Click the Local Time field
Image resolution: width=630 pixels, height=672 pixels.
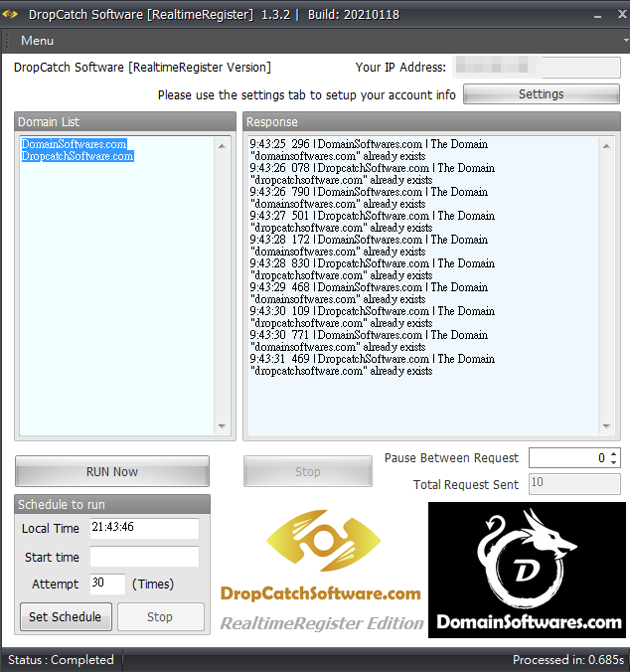[x=144, y=528]
